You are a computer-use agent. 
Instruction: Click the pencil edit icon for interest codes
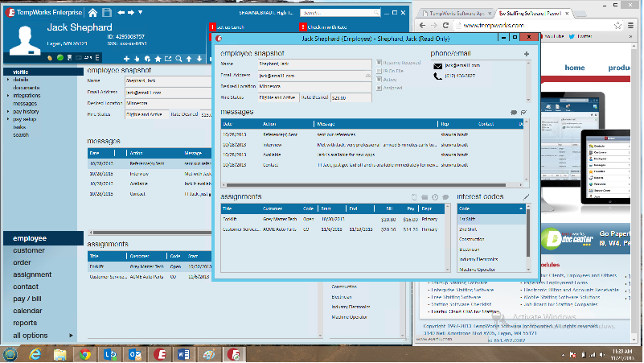[x=526, y=197]
